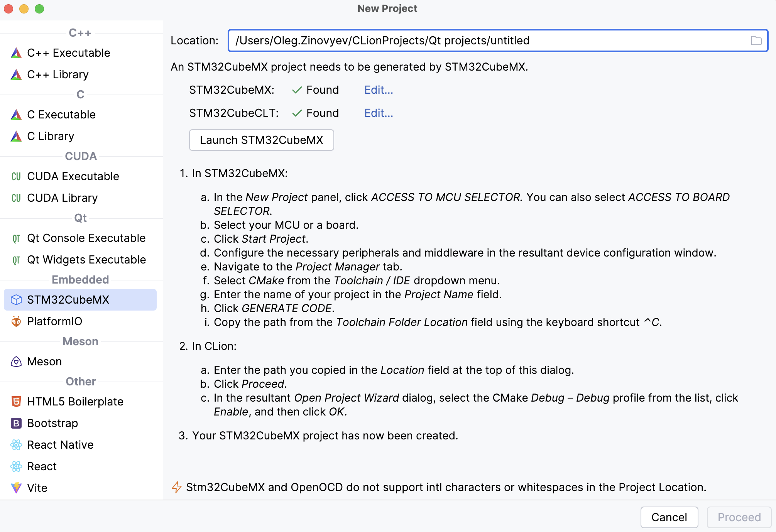Select the Meson project template icon
This screenshot has width=776, height=532.
point(16,361)
